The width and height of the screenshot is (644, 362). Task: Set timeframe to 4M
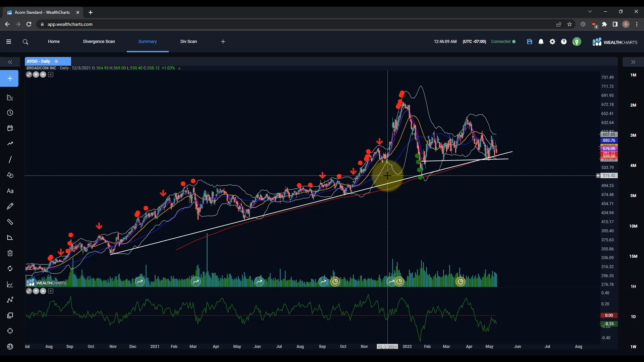point(633,166)
